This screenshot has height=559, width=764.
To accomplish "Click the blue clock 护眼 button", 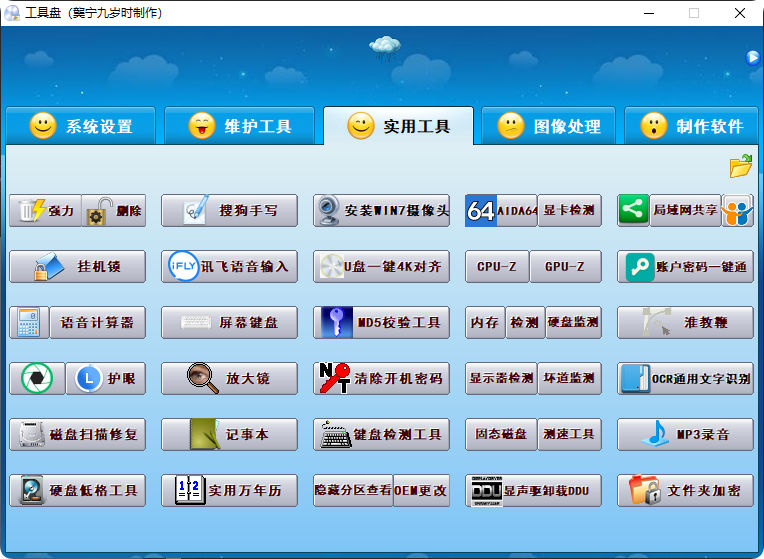I will [106, 378].
